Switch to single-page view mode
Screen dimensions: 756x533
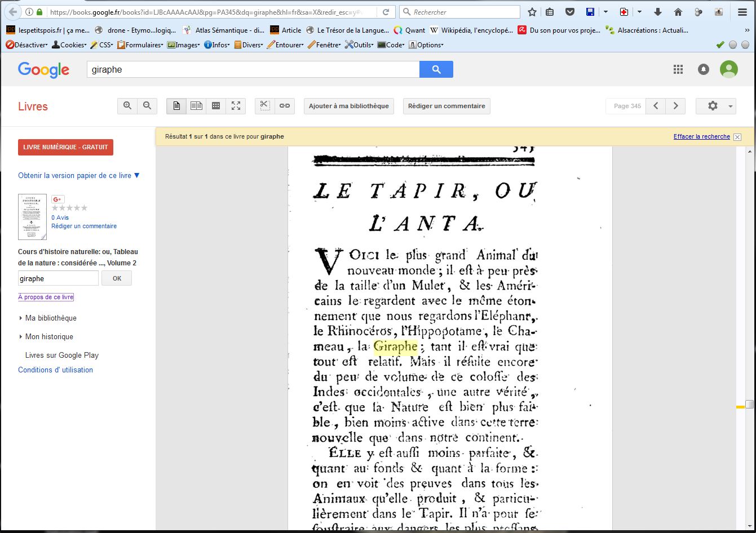[x=176, y=106]
